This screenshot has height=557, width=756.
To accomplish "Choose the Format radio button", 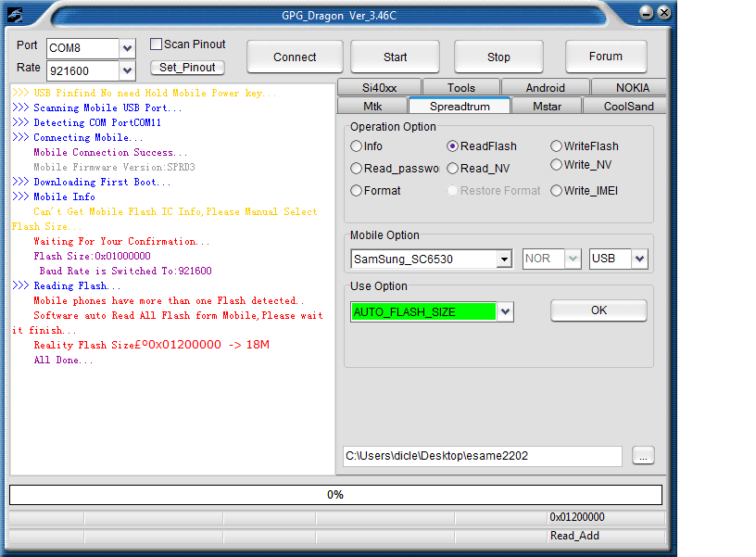I will pyautogui.click(x=357, y=191).
